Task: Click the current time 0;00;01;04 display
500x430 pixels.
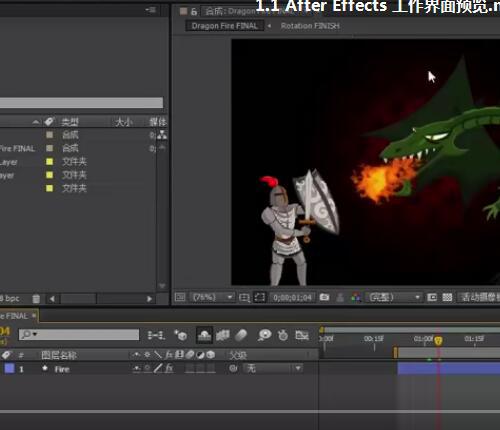Action: pos(292,297)
